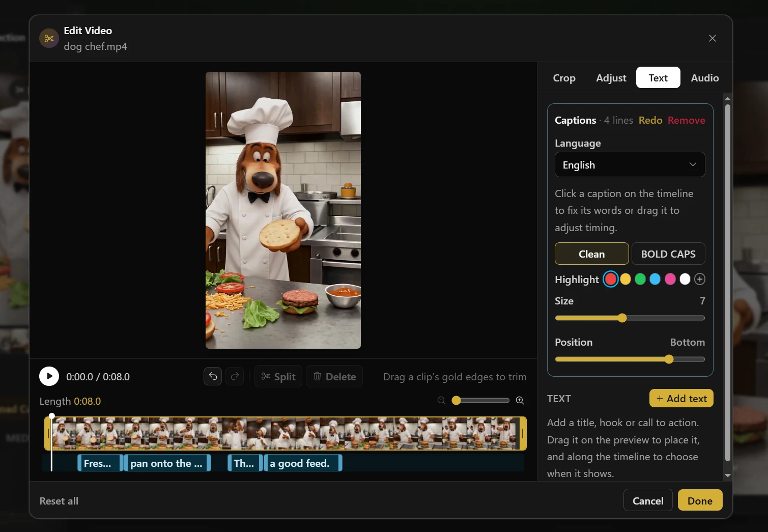The width and height of the screenshot is (768, 532).
Task: Click the video clip's left gold trim handle
Action: tap(48, 433)
